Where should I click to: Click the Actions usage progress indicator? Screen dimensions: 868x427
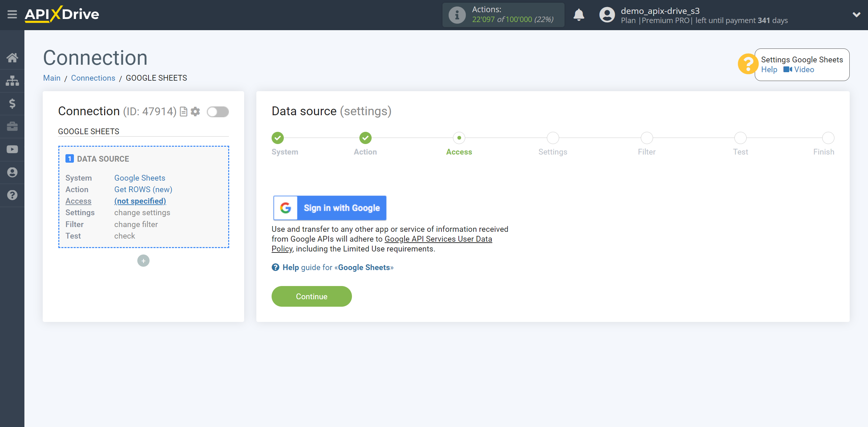504,15
